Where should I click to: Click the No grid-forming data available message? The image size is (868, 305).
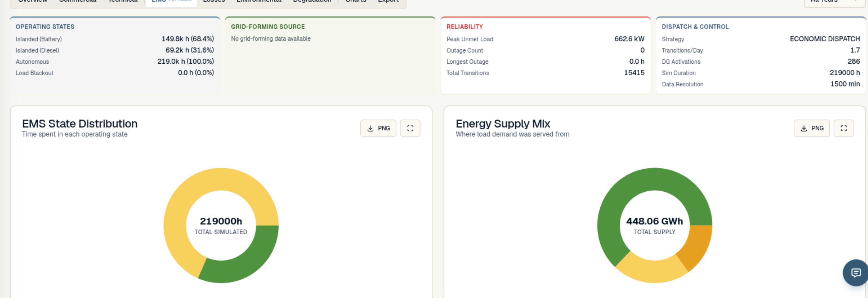[271, 39]
